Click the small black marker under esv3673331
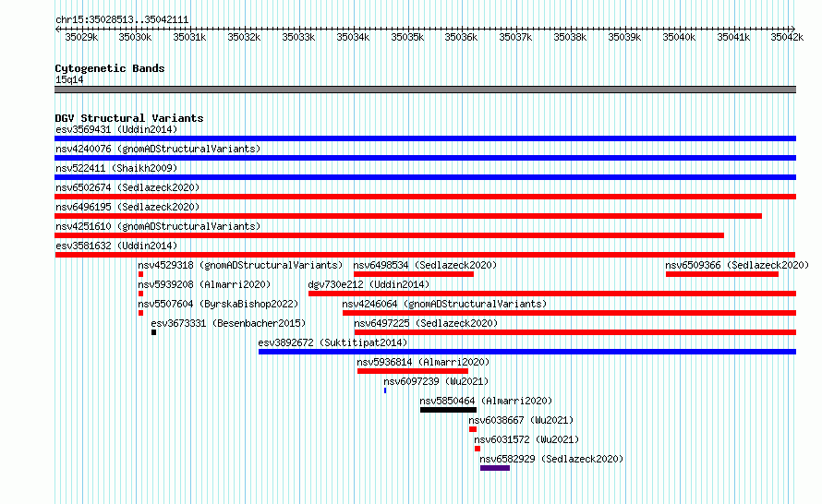 point(153,332)
